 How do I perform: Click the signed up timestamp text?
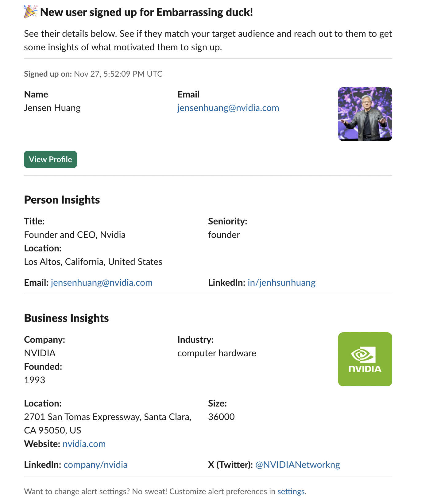tap(118, 74)
